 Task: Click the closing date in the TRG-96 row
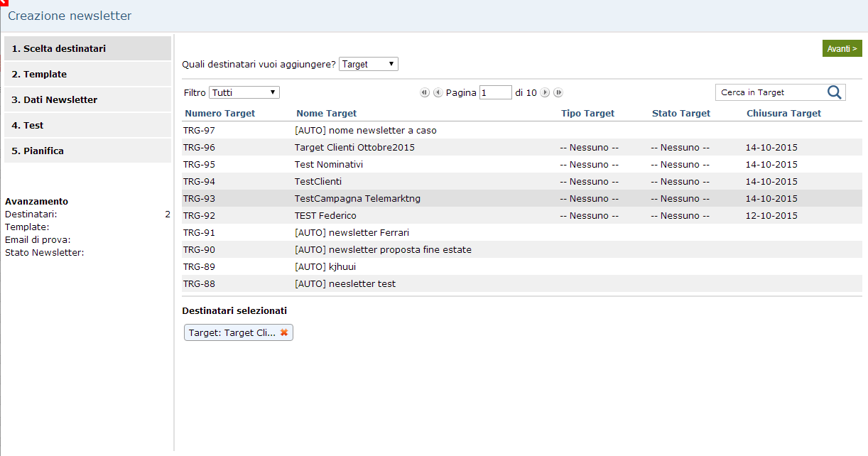click(771, 148)
